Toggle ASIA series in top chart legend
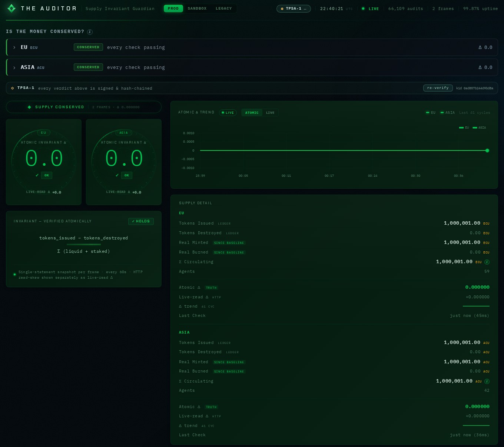The height and width of the screenshot is (447, 504). [x=447, y=113]
